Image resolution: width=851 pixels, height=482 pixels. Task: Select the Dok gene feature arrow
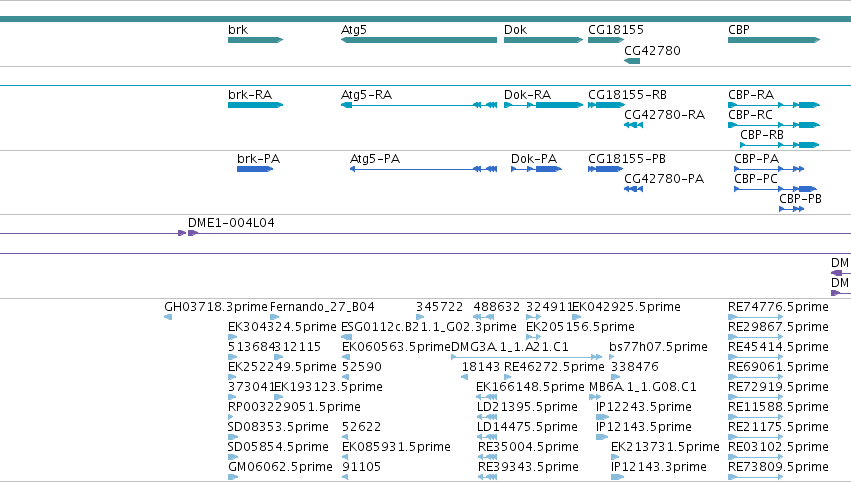(543, 40)
